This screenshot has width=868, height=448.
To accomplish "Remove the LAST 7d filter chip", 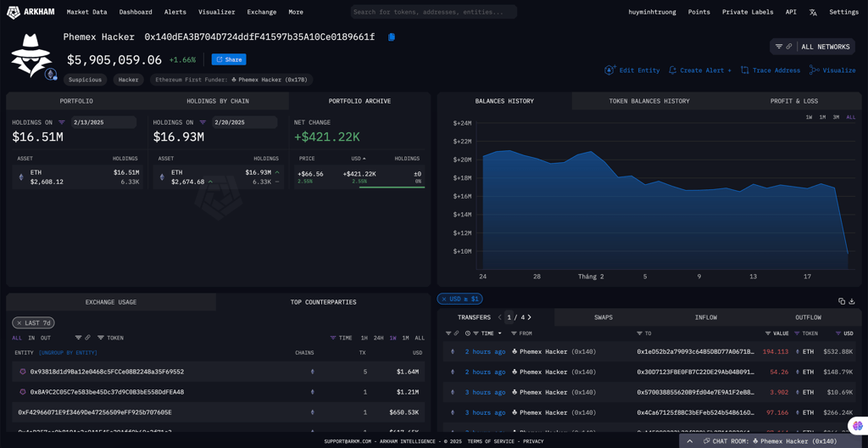I will pos(19,322).
